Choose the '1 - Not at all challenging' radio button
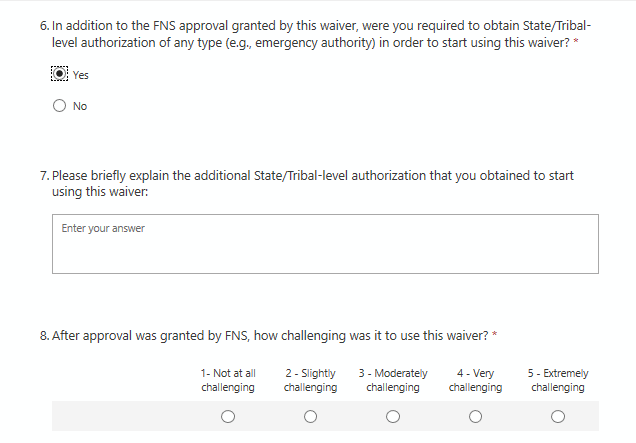Screen dimensions: 636x443 click(x=228, y=416)
